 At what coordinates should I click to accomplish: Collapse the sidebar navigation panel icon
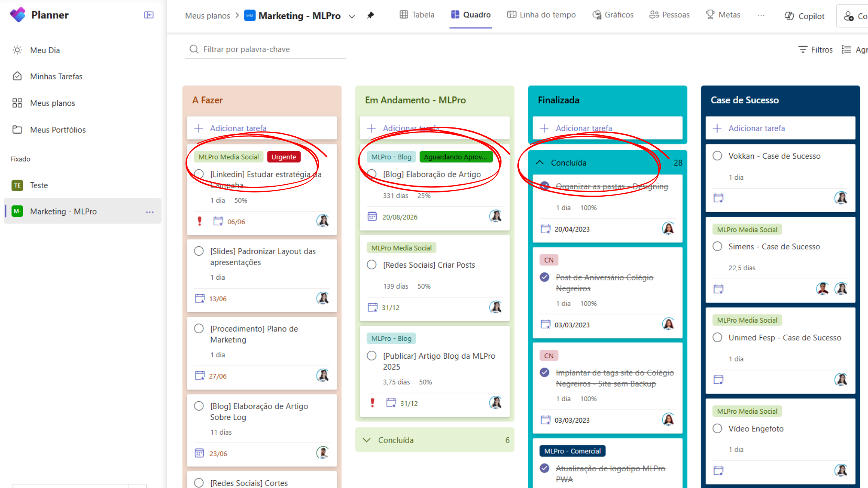(148, 15)
